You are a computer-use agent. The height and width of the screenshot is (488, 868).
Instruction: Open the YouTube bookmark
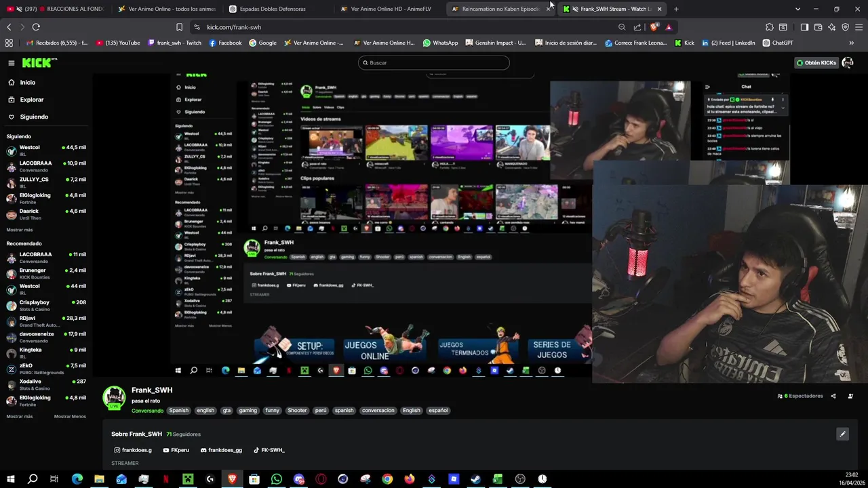(x=118, y=43)
